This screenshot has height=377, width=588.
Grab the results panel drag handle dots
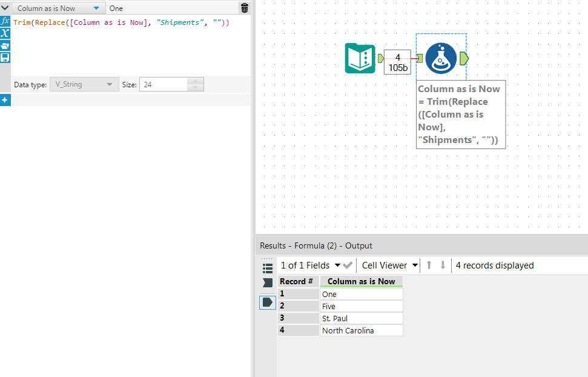267,259
